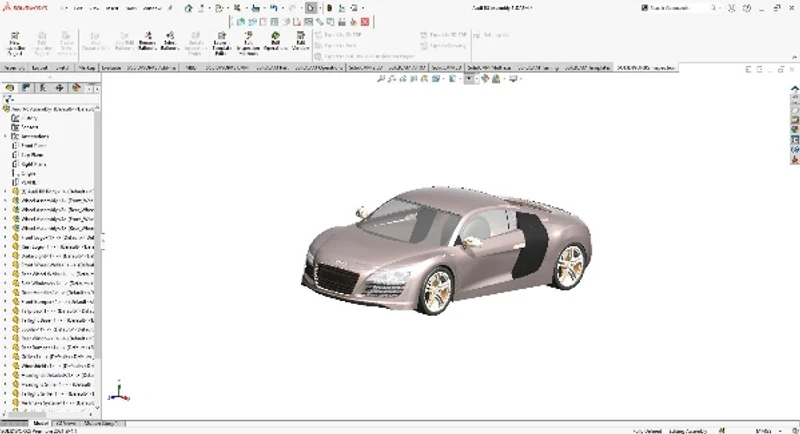The width and height of the screenshot is (800, 434).
Task: Click the red X icon in second toolbar
Action: point(365,22)
